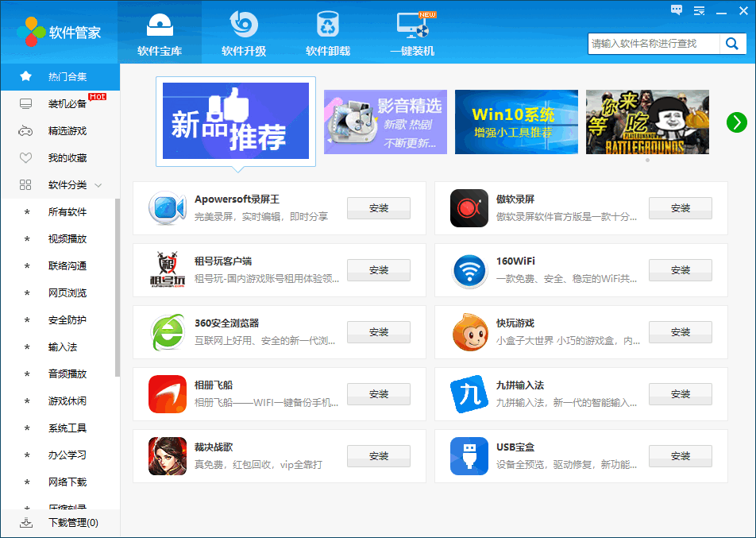Click the 傲软录屏 app icon
The width and height of the screenshot is (756, 538).
click(469, 208)
